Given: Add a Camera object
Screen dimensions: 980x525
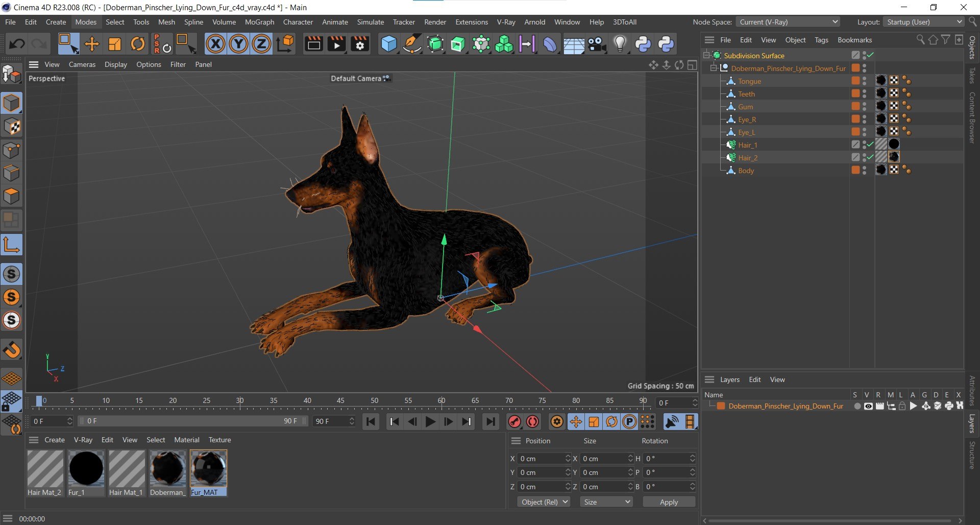Looking at the screenshot, I should pos(597,44).
